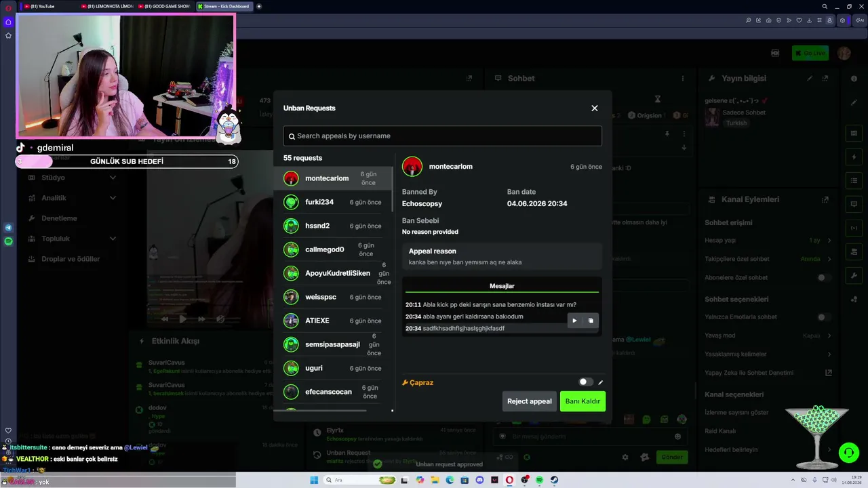Click the edit pencil in Yayın bilgisi
The image size is (868, 488).
tap(810, 79)
